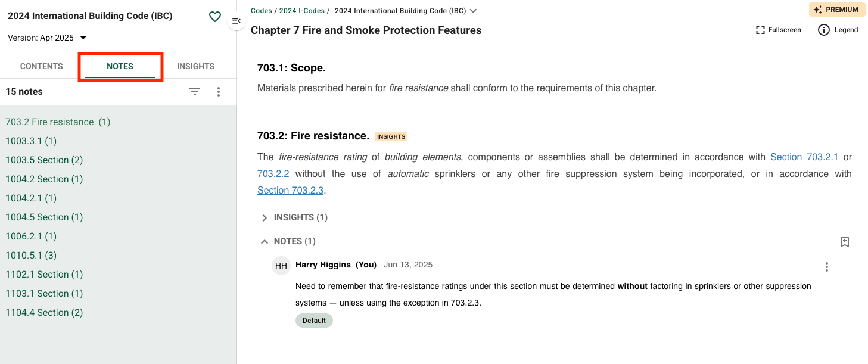Click the PREMIUM badge
This screenshot has height=364, width=868.
coord(837,10)
